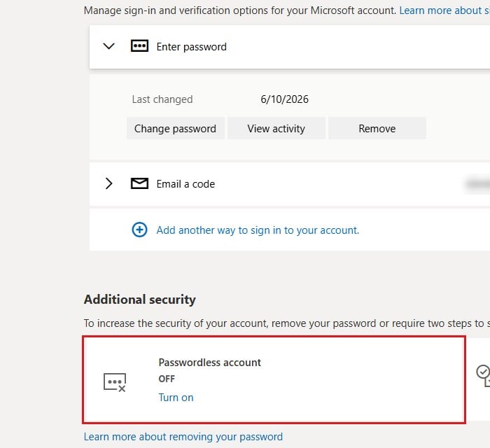Click the Change password button

coord(175,128)
